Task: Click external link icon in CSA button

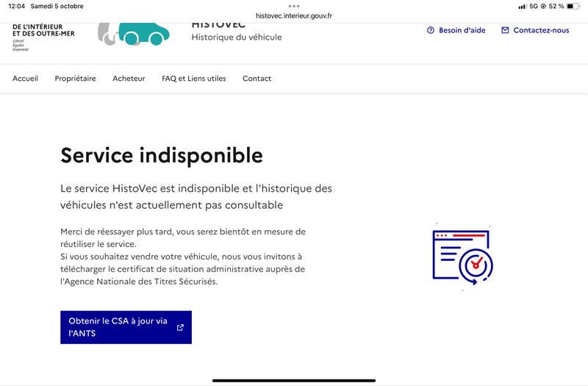Action: (x=180, y=327)
